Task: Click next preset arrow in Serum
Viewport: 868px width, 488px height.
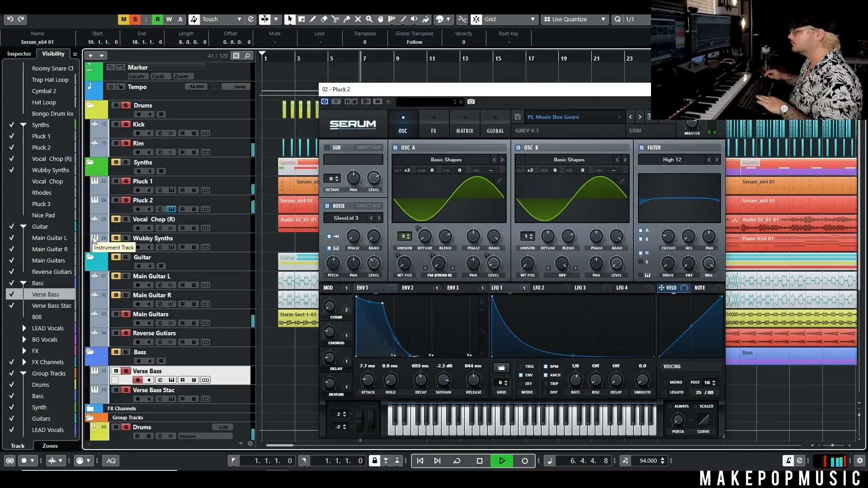Action: (640, 117)
